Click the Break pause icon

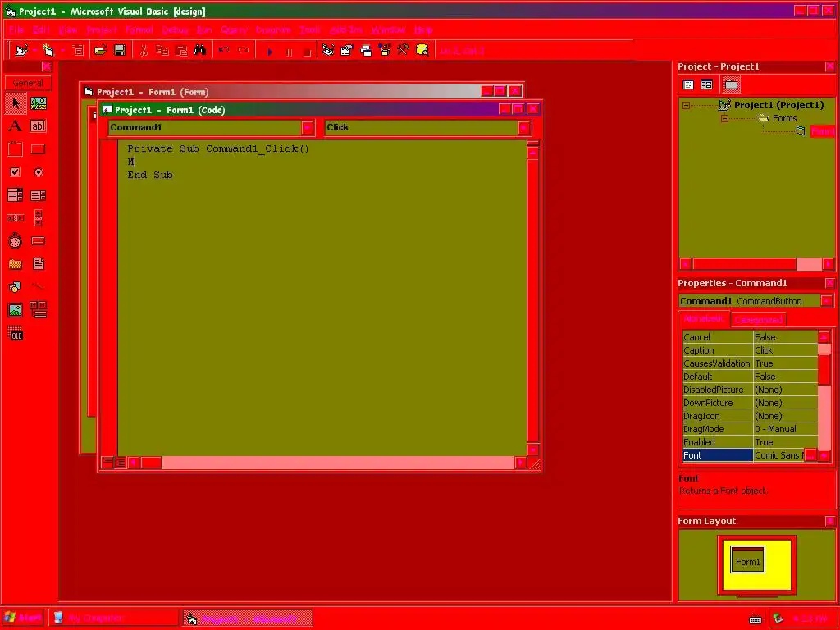click(289, 52)
